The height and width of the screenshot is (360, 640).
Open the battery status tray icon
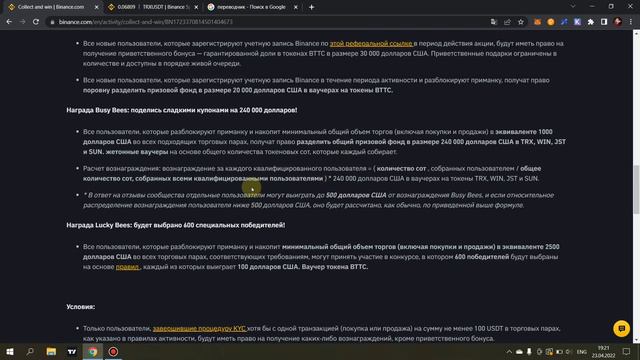(559, 352)
